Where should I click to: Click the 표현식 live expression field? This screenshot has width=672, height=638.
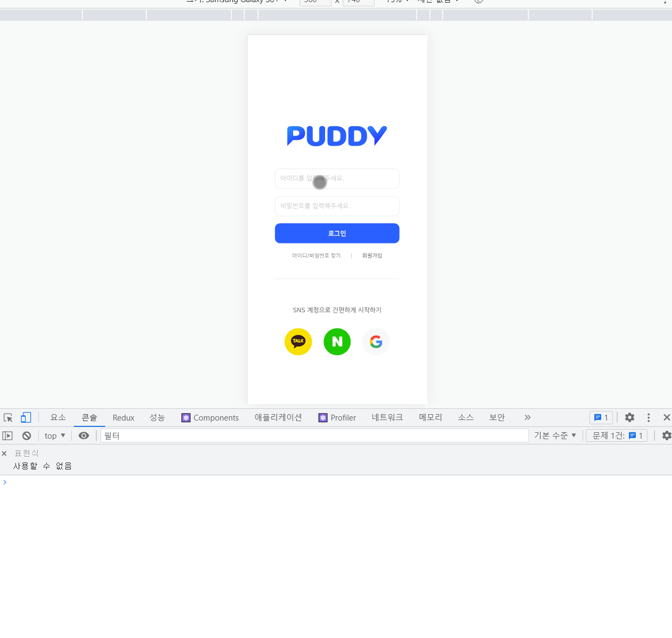point(27,453)
